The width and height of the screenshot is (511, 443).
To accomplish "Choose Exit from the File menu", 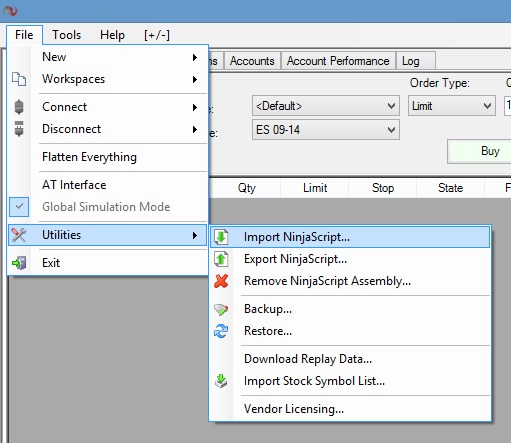I will pos(107,263).
